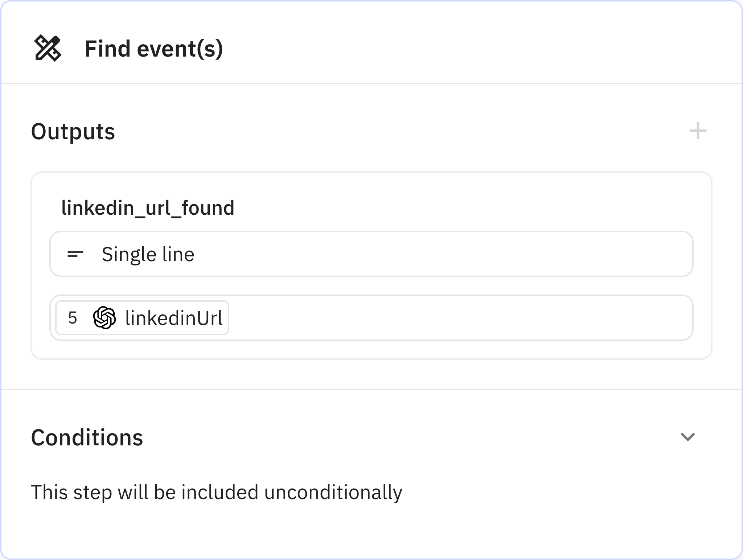Screen dimensions: 743x560
Task: Expand the Conditions section chevron
Action: click(687, 437)
